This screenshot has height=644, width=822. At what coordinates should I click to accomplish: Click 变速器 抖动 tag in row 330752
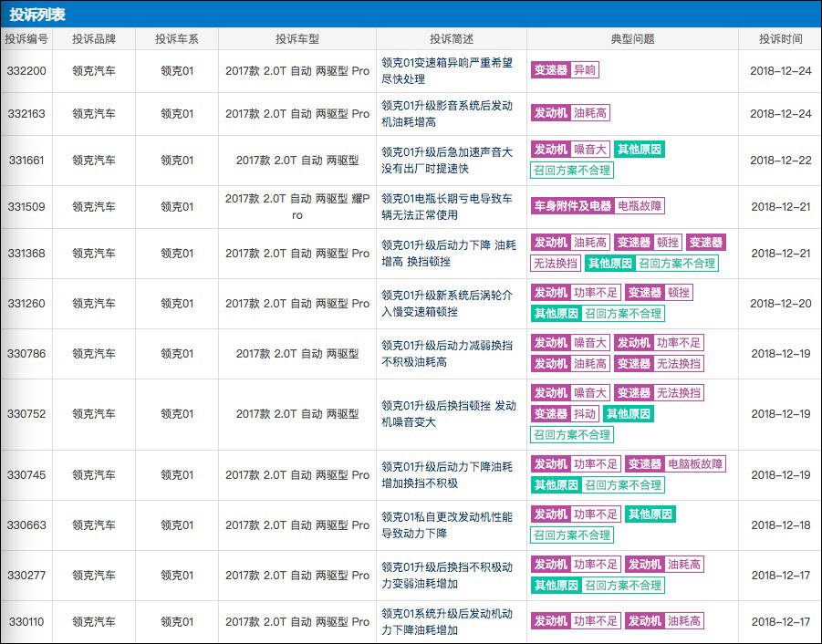pyautogui.click(x=565, y=413)
